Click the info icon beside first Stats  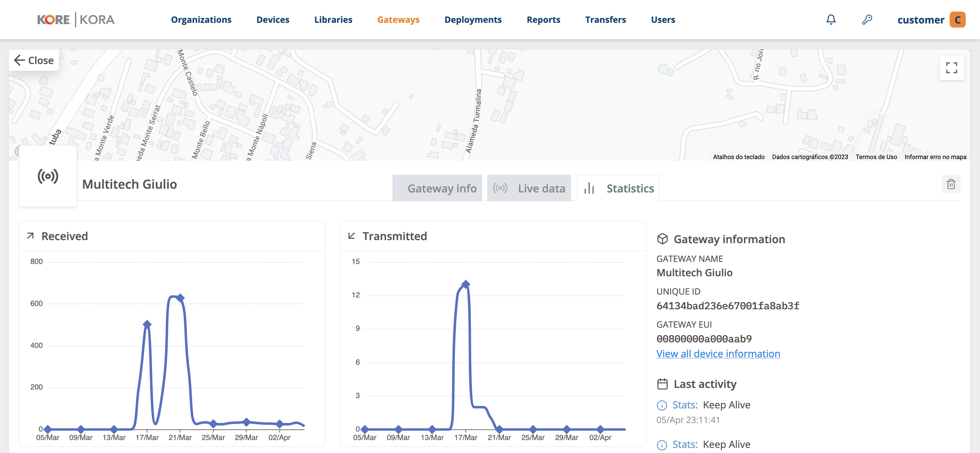click(x=662, y=406)
